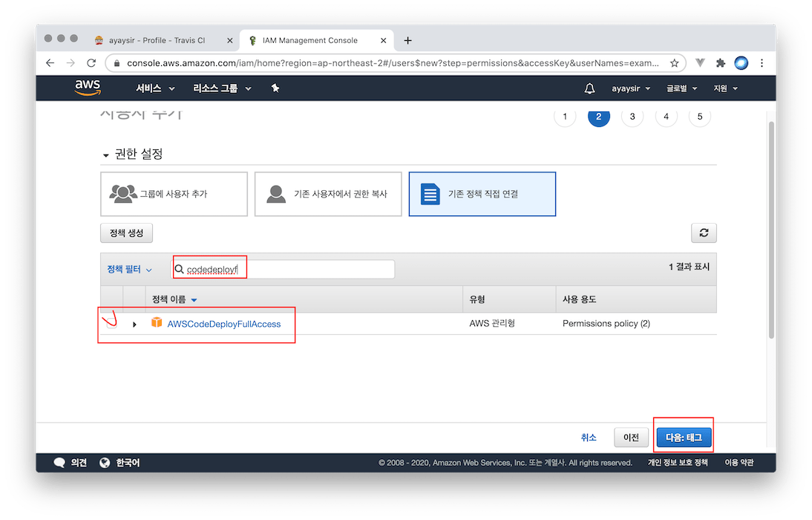Image resolution: width=812 pixels, height=520 pixels.
Task: Select 그룹에 사용자 추가 option
Action: [174, 194]
